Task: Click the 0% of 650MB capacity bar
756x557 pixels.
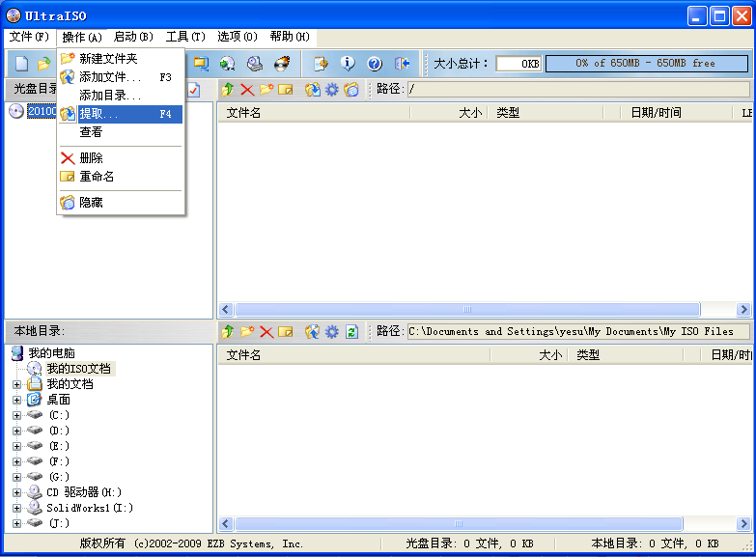Action: click(647, 64)
